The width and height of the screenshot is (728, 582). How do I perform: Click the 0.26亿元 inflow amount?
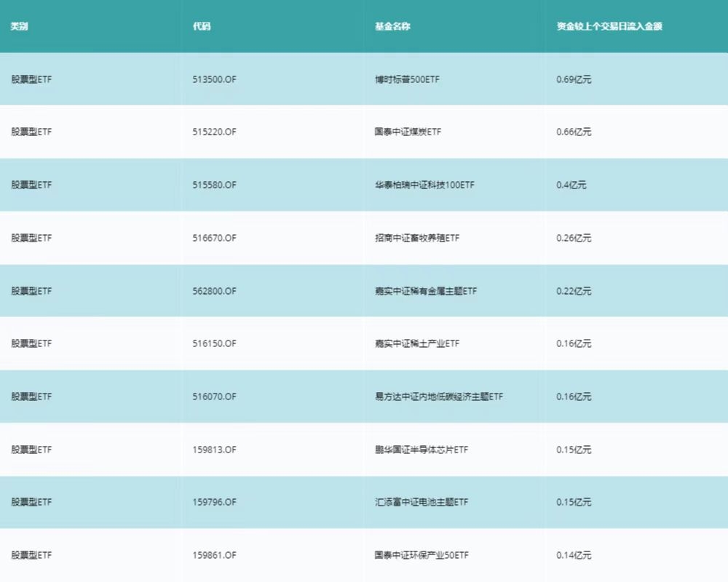(574, 238)
